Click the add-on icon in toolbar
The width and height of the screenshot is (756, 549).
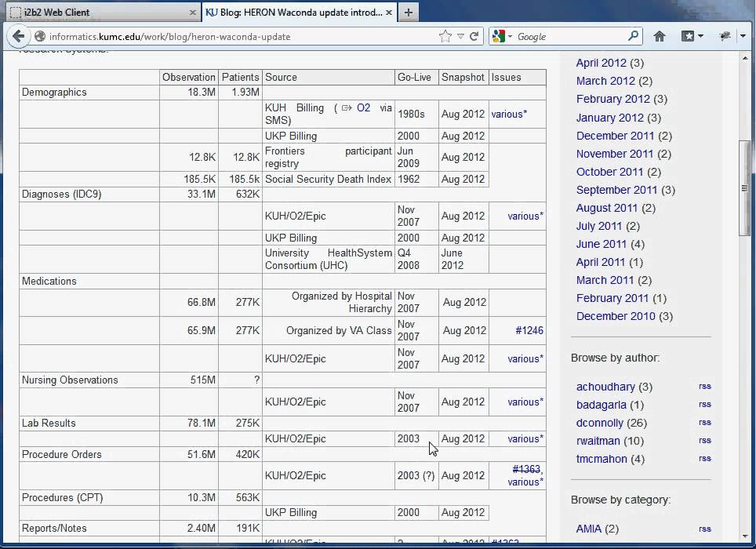click(724, 36)
